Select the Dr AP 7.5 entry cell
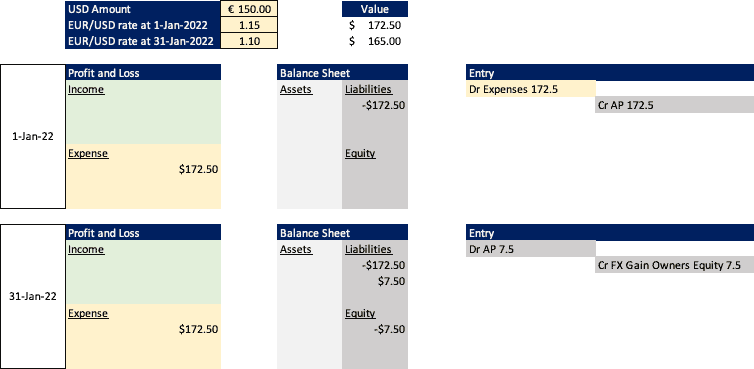The image size is (754, 369). 530,249
